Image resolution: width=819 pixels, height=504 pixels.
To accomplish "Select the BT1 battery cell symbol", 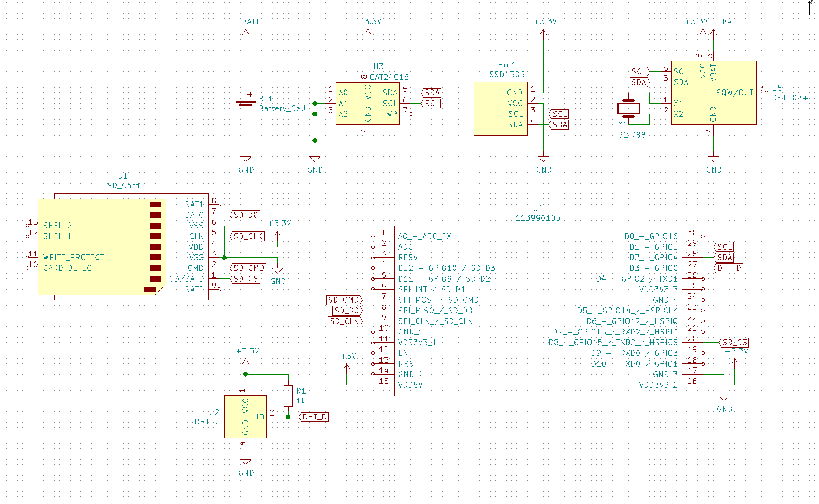I will coord(246,103).
